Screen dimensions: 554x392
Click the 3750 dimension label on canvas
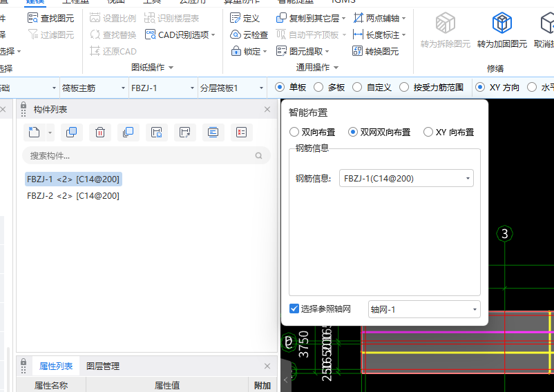coord(303,344)
